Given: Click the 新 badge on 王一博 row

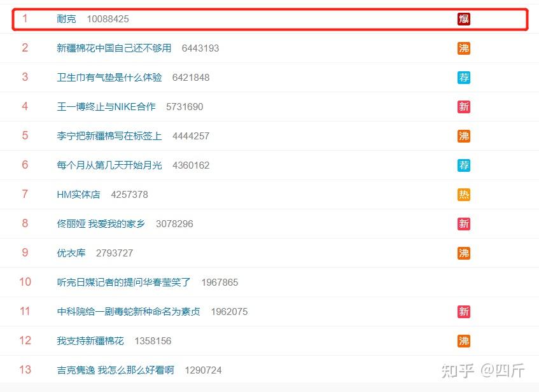Looking at the screenshot, I should tap(464, 107).
